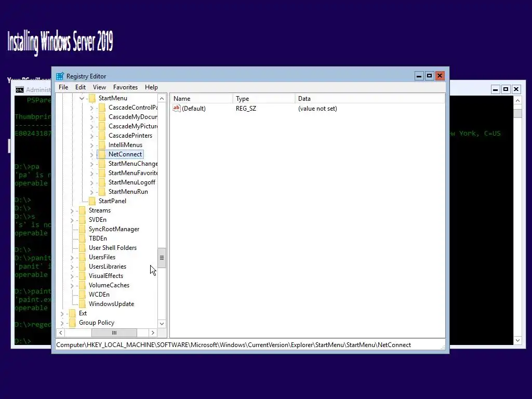532x399 pixels.
Task: Select the StartMenuRun folder icon
Action: [102, 192]
